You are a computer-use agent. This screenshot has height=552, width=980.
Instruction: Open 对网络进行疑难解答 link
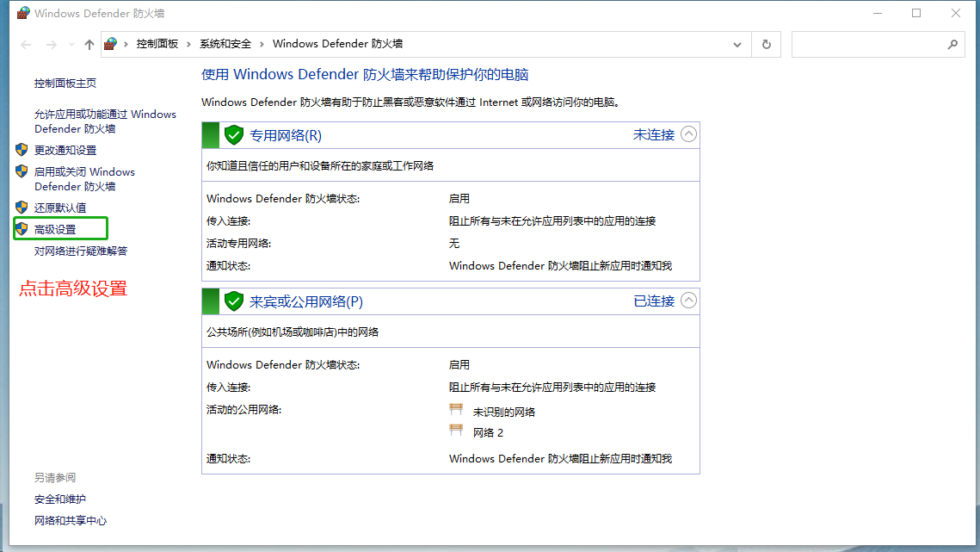pyautogui.click(x=81, y=251)
